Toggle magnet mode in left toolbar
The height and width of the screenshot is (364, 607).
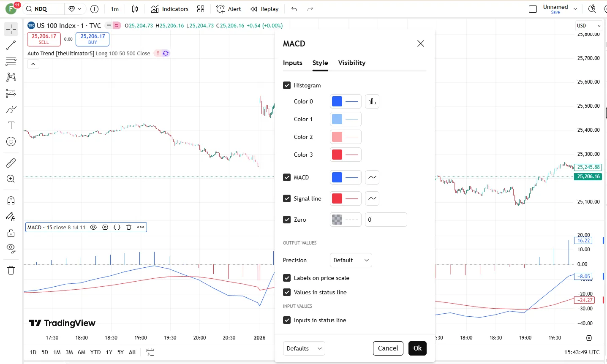point(11,201)
